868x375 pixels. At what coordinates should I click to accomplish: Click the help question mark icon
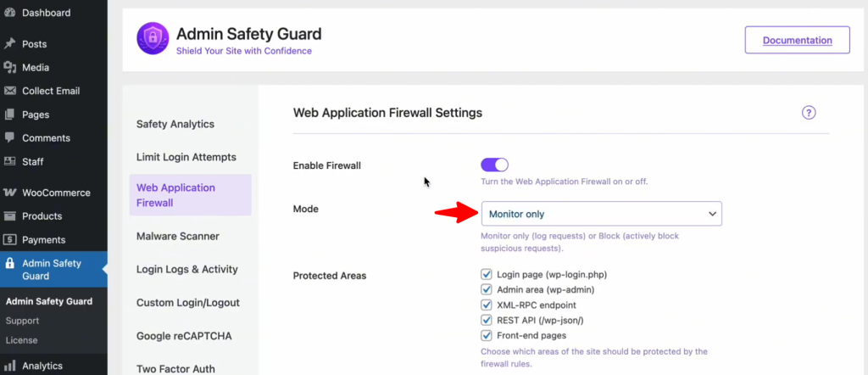tap(808, 113)
